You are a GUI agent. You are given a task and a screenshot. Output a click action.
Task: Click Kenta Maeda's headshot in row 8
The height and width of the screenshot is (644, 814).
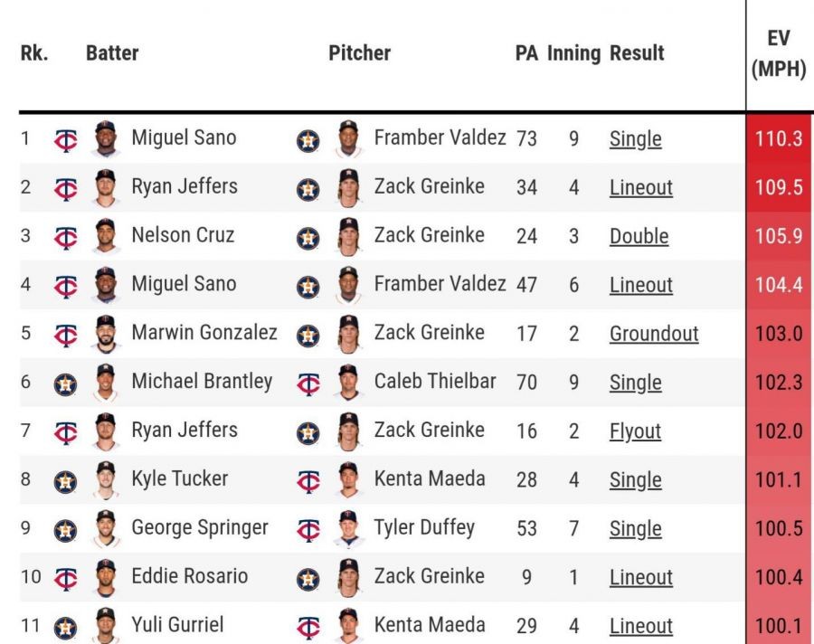pyautogui.click(x=348, y=480)
